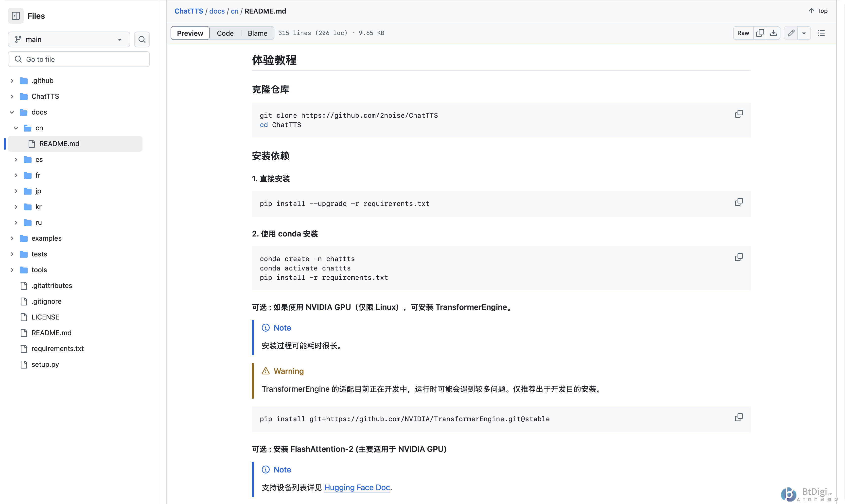Viewport: 845px width, 504px height.
Task: Copy the git clone code block
Action: point(739,114)
